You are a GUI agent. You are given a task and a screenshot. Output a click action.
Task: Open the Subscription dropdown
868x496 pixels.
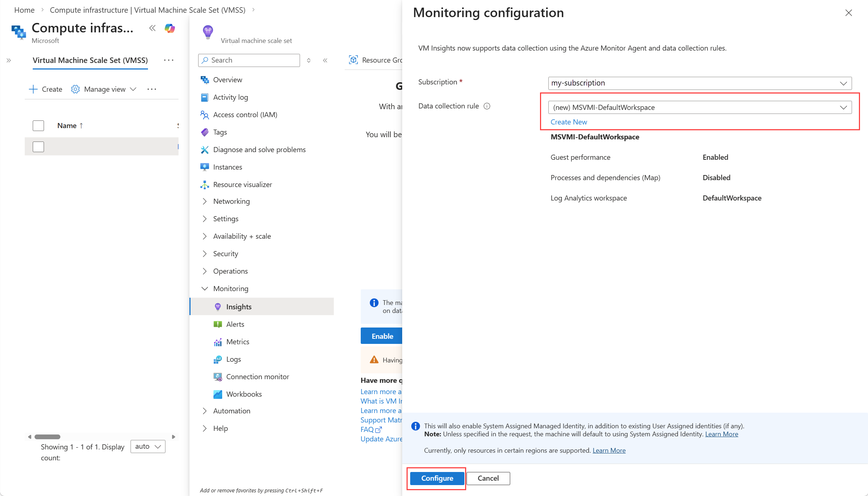coord(700,83)
